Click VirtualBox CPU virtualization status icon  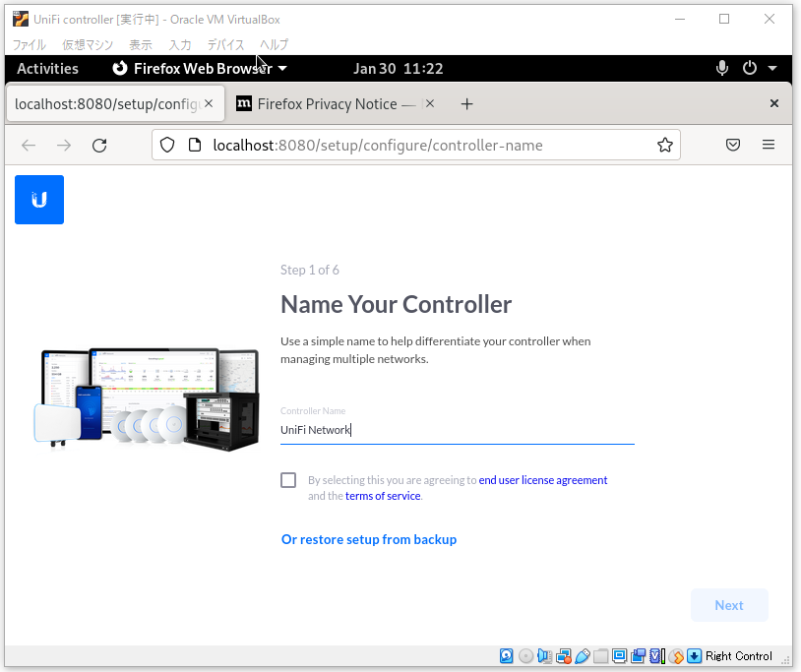pos(657,655)
